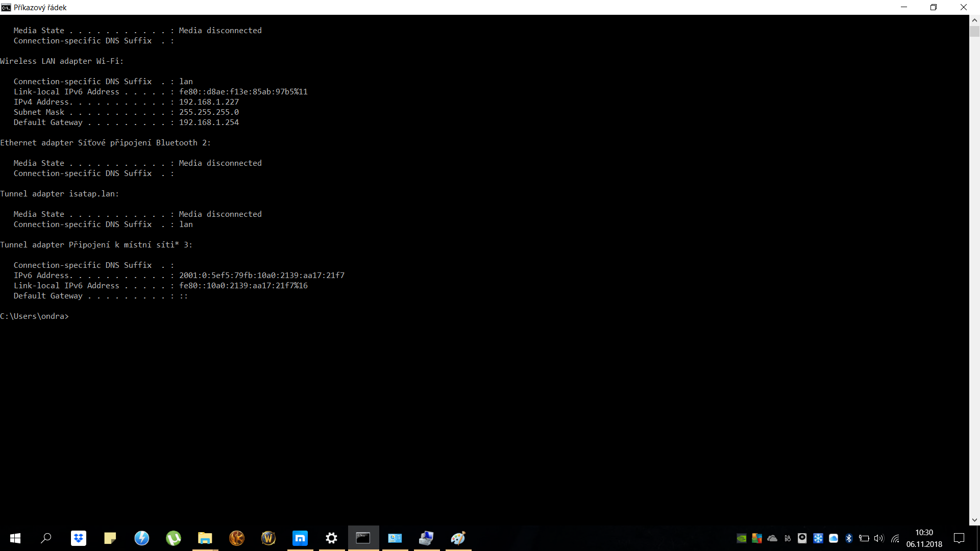Image resolution: width=980 pixels, height=551 pixels.
Task: Open Dropbox from the taskbar
Action: coord(79,538)
